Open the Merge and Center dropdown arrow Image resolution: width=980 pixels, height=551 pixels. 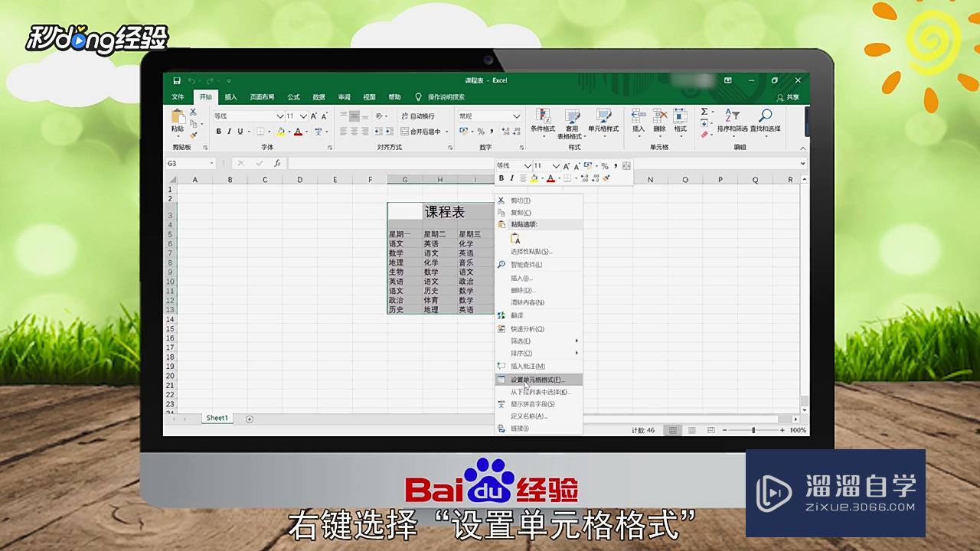coord(448,132)
